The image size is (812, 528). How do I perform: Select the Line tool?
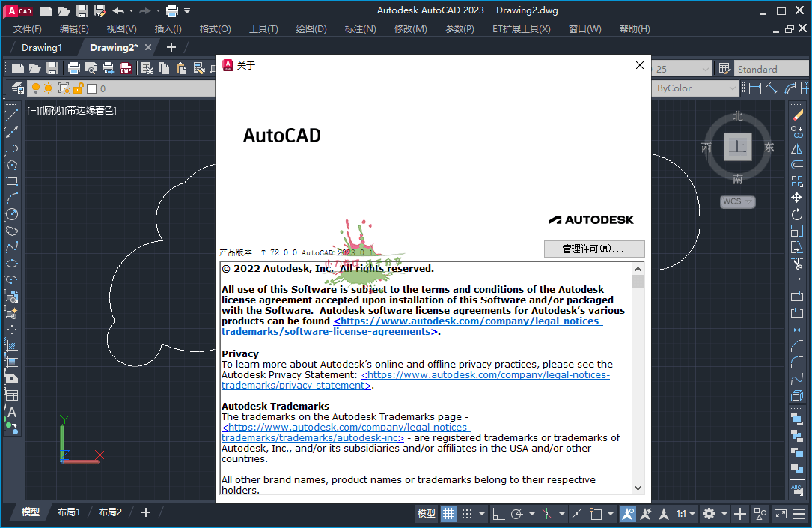[x=11, y=114]
